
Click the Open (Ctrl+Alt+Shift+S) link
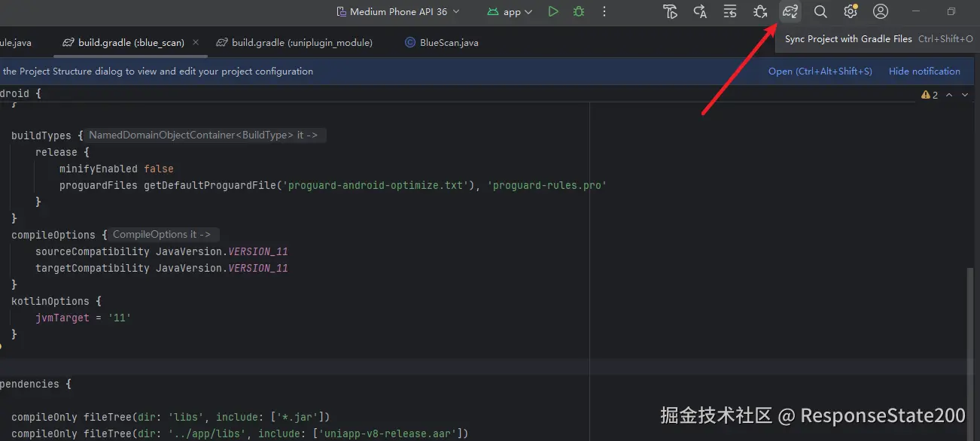pyautogui.click(x=820, y=71)
